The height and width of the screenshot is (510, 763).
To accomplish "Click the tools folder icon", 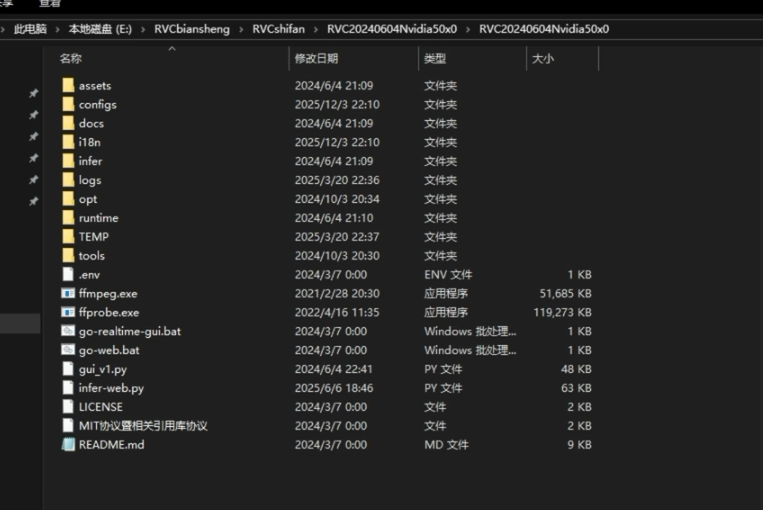I will (x=68, y=255).
